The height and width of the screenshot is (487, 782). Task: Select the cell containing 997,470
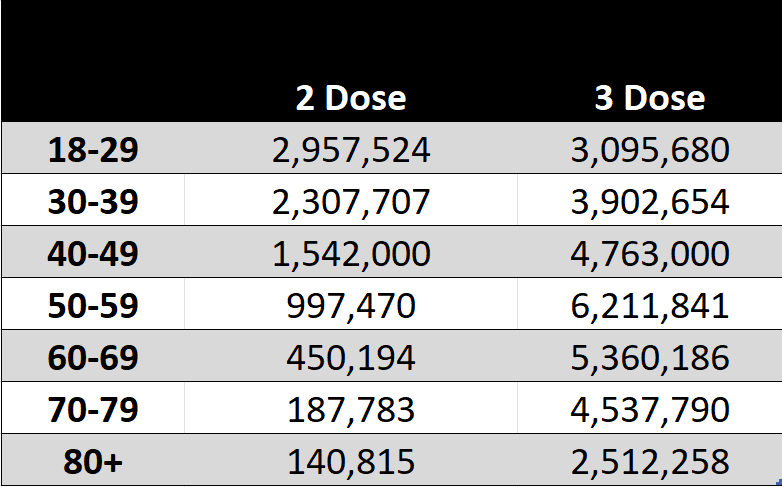pos(351,305)
